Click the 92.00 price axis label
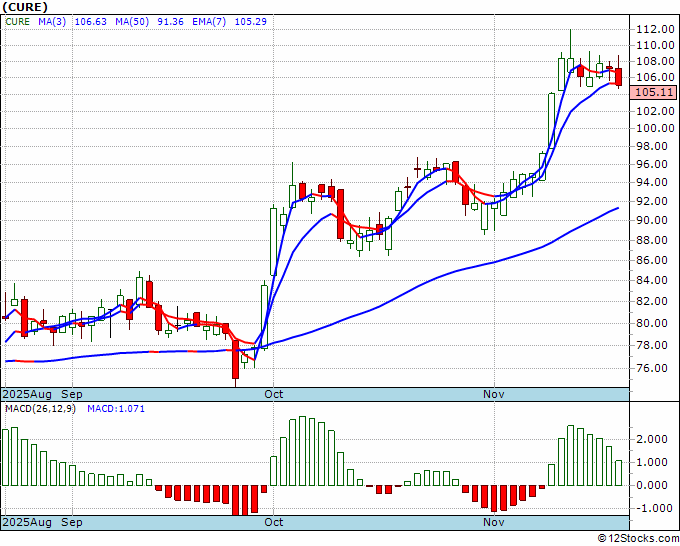This screenshot has height=546, width=680. 651,202
